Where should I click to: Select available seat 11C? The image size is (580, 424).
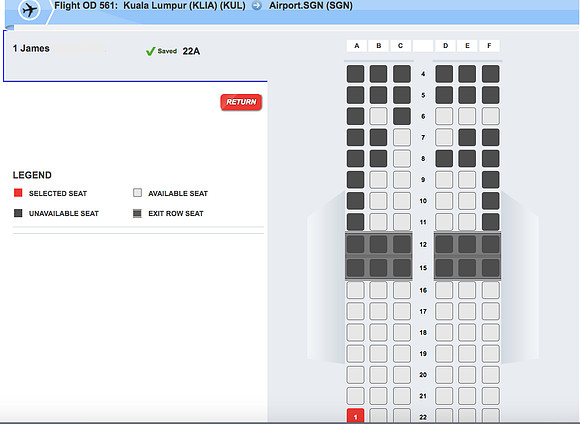pos(402,222)
